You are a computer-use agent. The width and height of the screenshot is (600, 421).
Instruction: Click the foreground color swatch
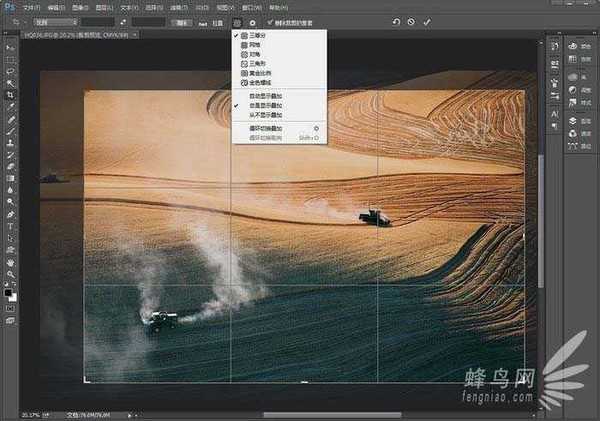(x=9, y=292)
